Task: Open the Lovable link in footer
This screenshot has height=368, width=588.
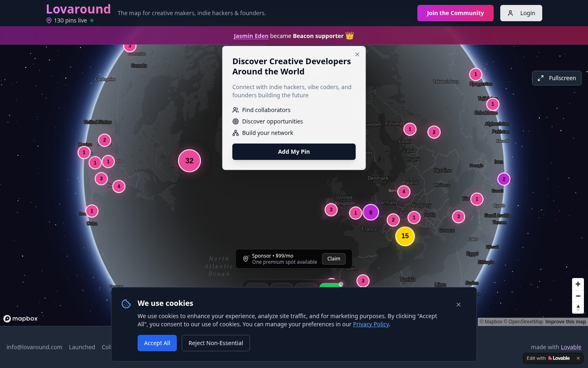Action: [x=571, y=347]
